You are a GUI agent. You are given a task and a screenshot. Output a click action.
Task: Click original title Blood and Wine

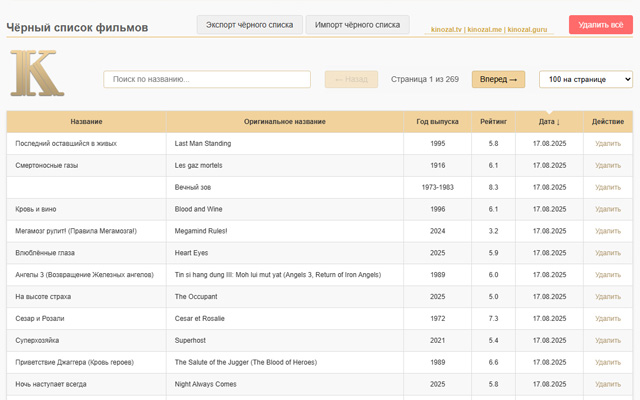(198, 209)
